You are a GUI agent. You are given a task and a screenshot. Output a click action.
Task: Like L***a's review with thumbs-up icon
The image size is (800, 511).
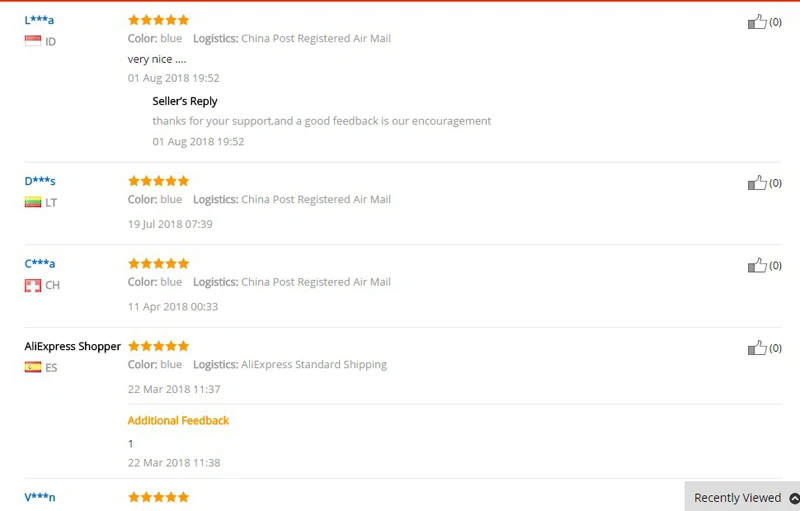pyautogui.click(x=757, y=22)
